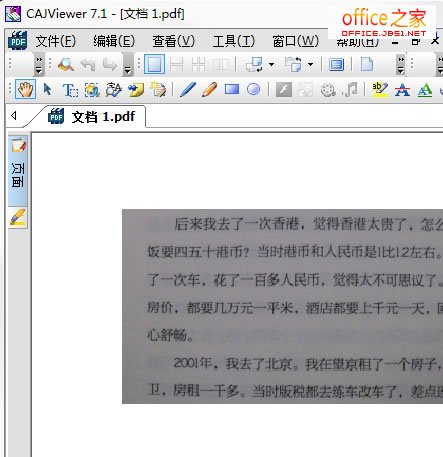Select the Hand tool
The width and height of the screenshot is (443, 457).
26,89
